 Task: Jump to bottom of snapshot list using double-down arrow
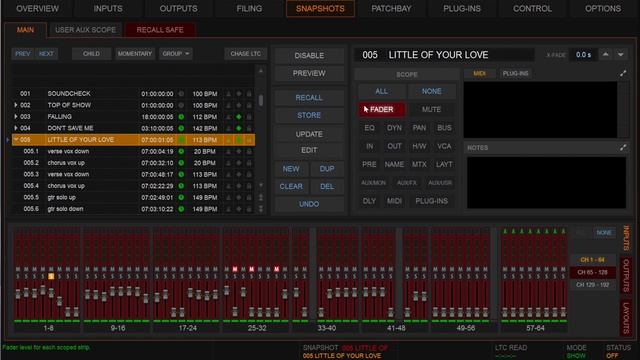click(261, 209)
